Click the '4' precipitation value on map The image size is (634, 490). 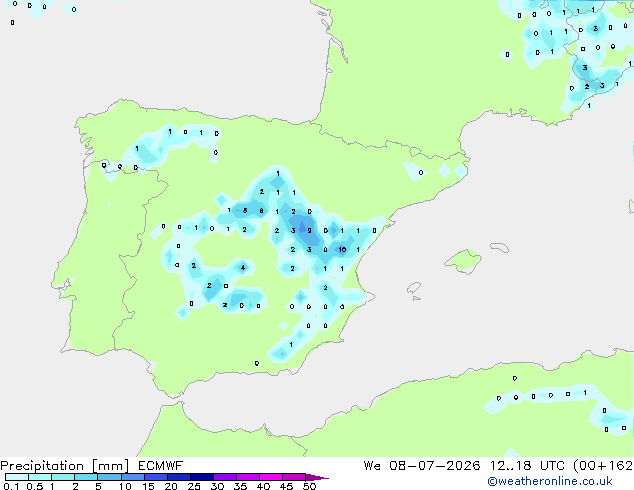[x=243, y=267]
